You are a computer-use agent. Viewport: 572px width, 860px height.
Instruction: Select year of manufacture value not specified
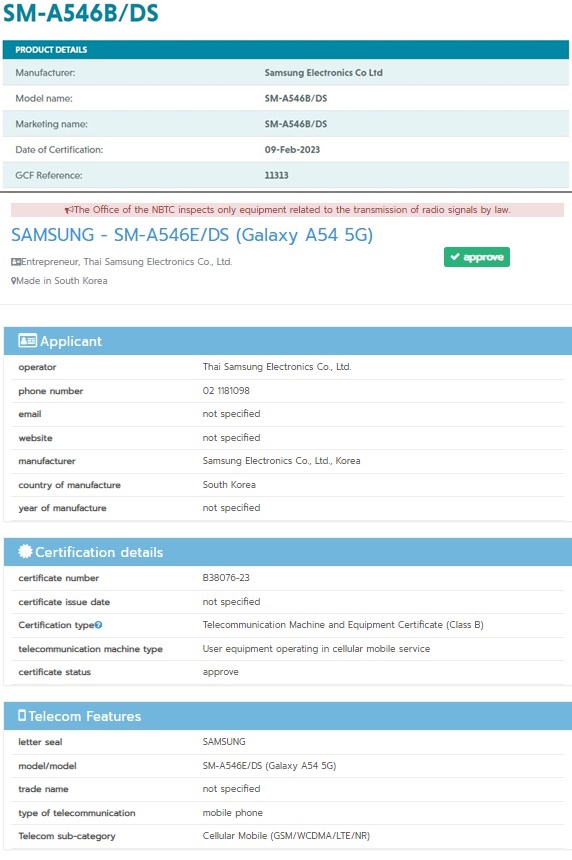(x=231, y=508)
